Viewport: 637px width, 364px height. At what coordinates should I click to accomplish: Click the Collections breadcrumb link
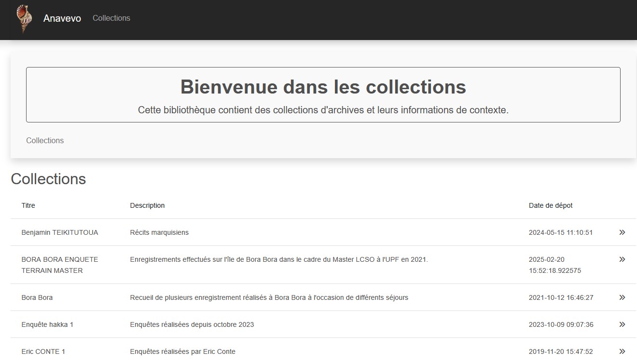coord(45,140)
